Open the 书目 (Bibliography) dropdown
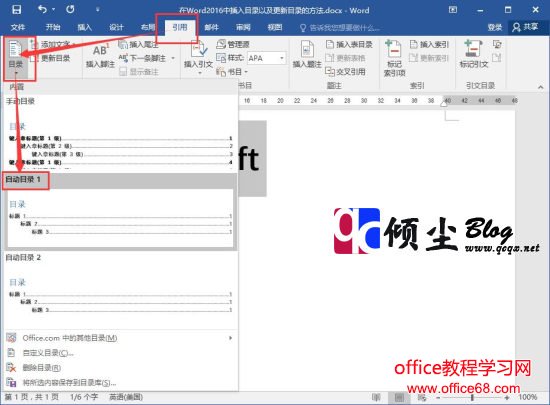The width and height of the screenshot is (550, 405). [x=232, y=72]
